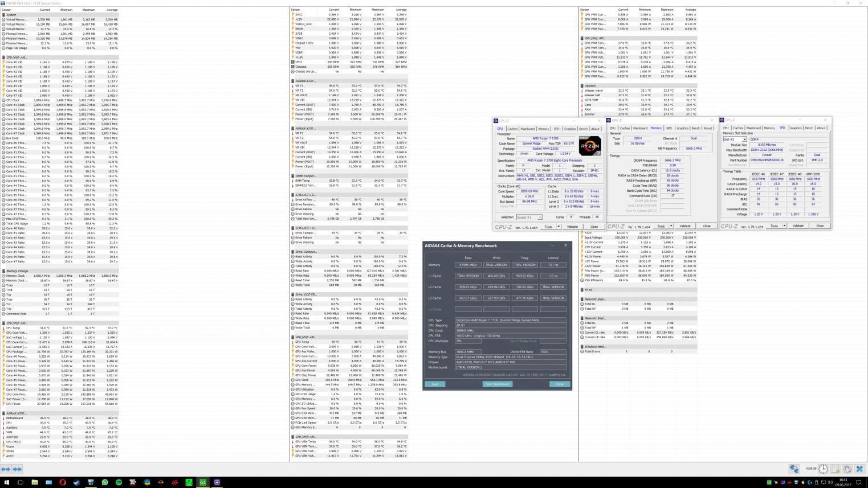868x488 pixels.
Task: Select 'PSU Efficiency' sensor row
Action: (x=638, y=280)
